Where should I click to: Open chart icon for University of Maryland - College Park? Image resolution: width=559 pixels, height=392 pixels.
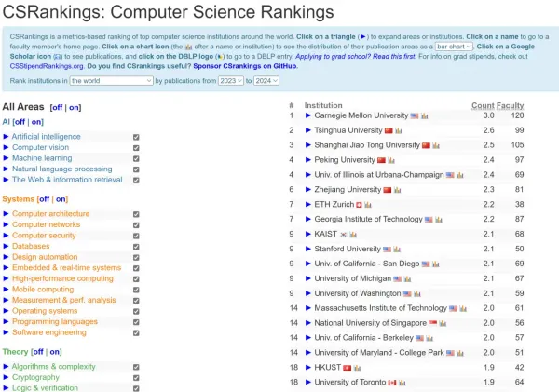click(x=460, y=353)
